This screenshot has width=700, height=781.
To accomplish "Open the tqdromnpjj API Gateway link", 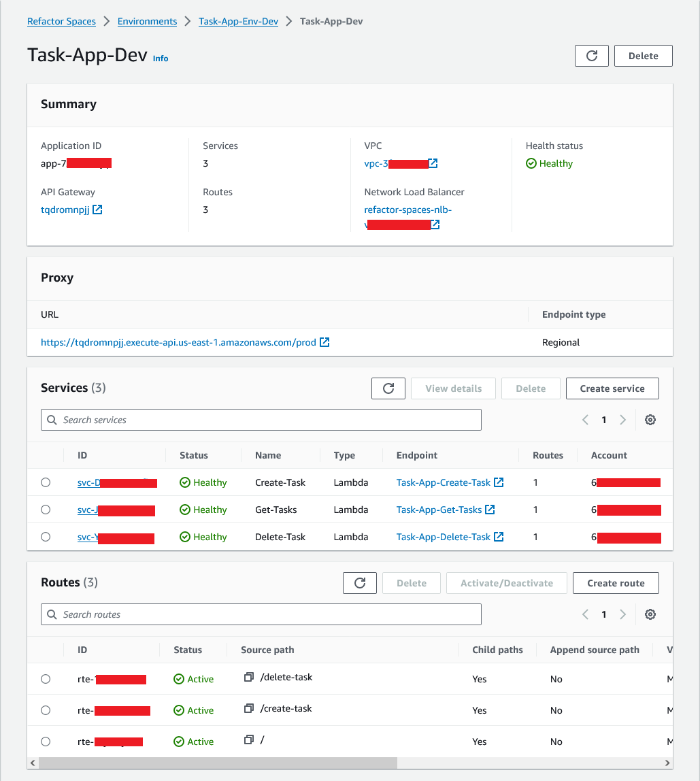I will [65, 210].
